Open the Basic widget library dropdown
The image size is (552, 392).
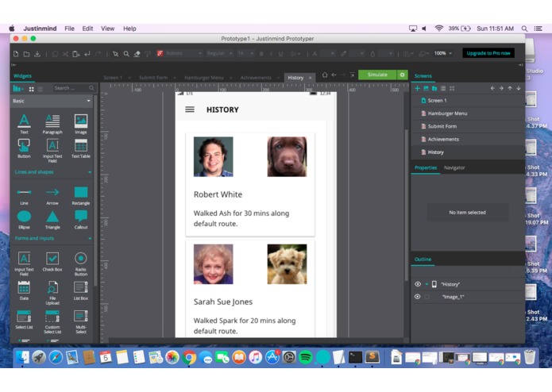[x=52, y=101]
